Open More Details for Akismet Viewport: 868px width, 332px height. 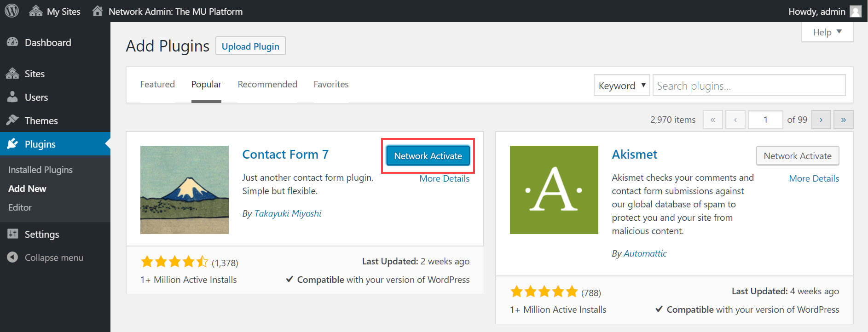[x=814, y=179]
